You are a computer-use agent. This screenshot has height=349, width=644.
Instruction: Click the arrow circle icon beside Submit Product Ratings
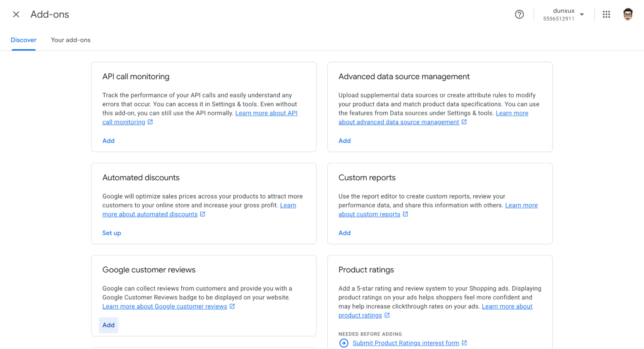click(343, 343)
